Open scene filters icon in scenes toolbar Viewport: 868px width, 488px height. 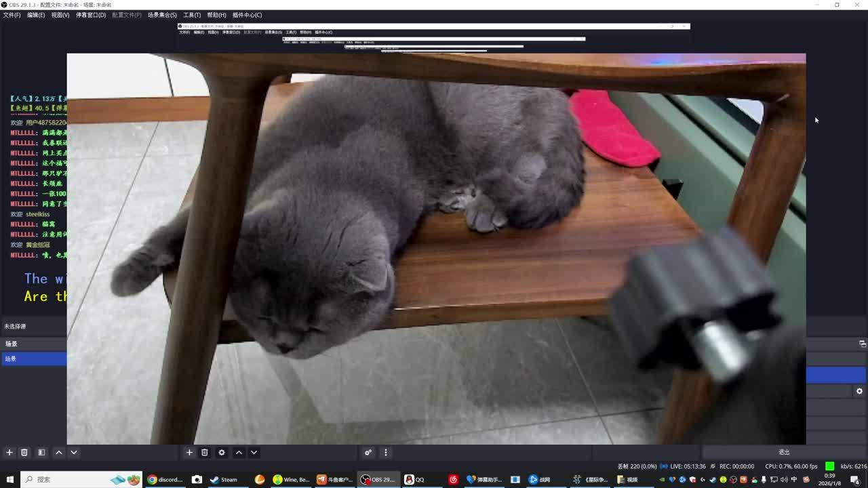click(x=41, y=452)
